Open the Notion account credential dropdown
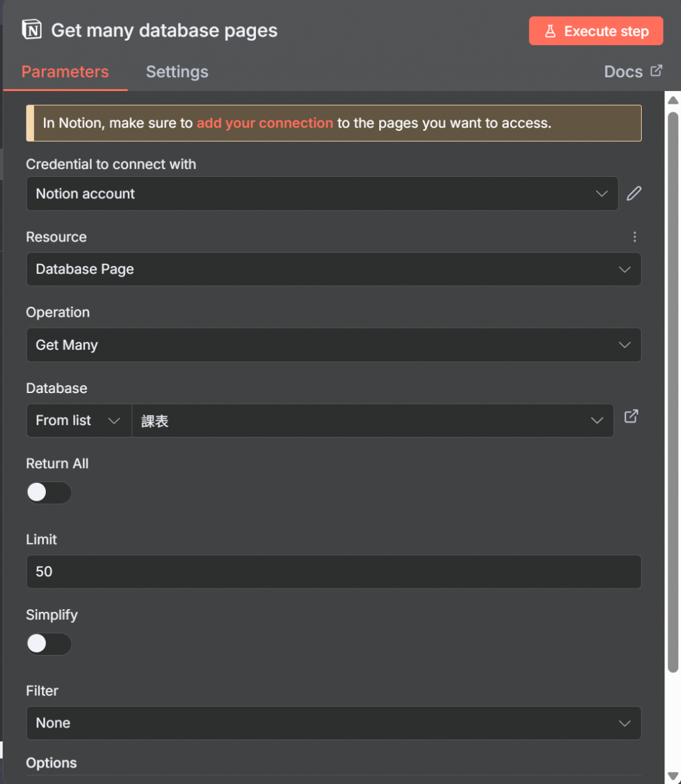The height and width of the screenshot is (784, 681). click(x=322, y=194)
